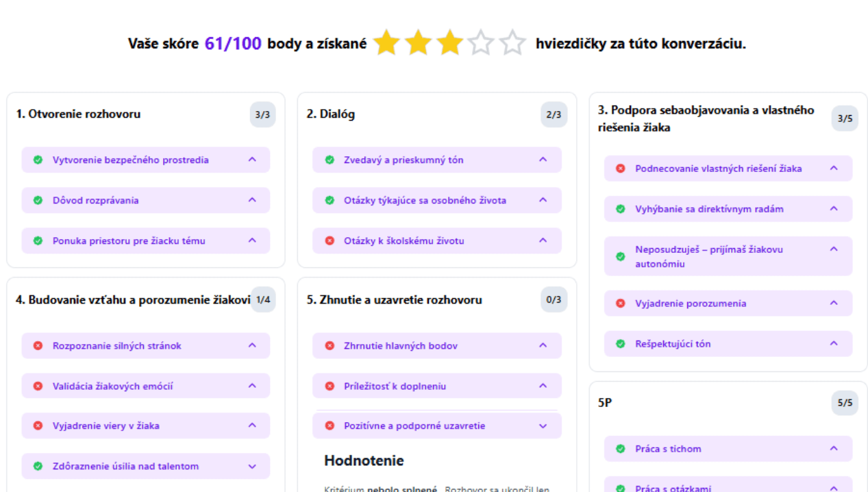The image size is (868, 492).
Task: Open the Vyhýbanie sa direktívnym radám criterion
Action: point(709,209)
